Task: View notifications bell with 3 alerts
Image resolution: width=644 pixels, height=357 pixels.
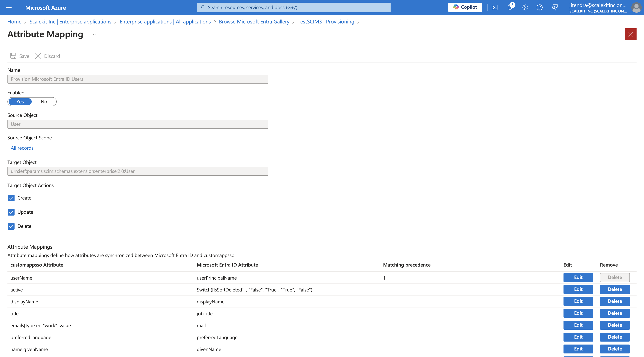Action: pos(510,7)
